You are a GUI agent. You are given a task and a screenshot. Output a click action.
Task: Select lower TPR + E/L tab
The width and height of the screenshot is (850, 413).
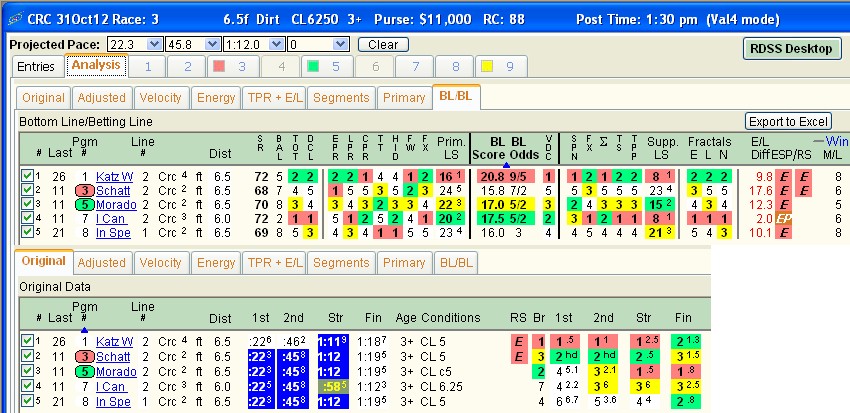pyautogui.click(x=274, y=263)
